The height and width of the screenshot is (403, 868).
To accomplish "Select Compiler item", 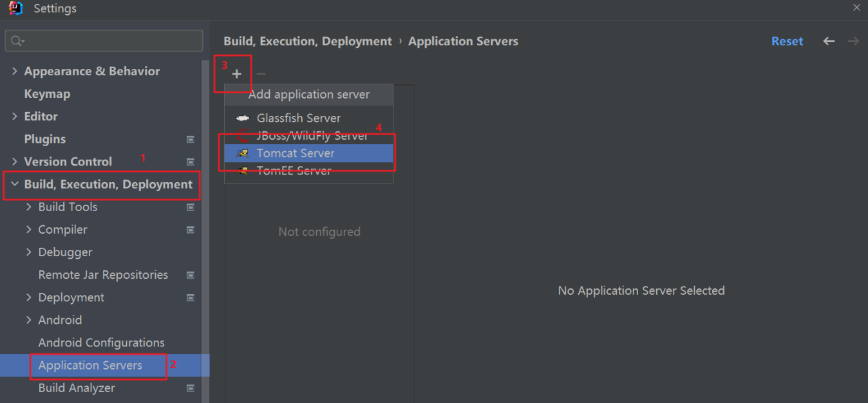I will click(x=62, y=230).
